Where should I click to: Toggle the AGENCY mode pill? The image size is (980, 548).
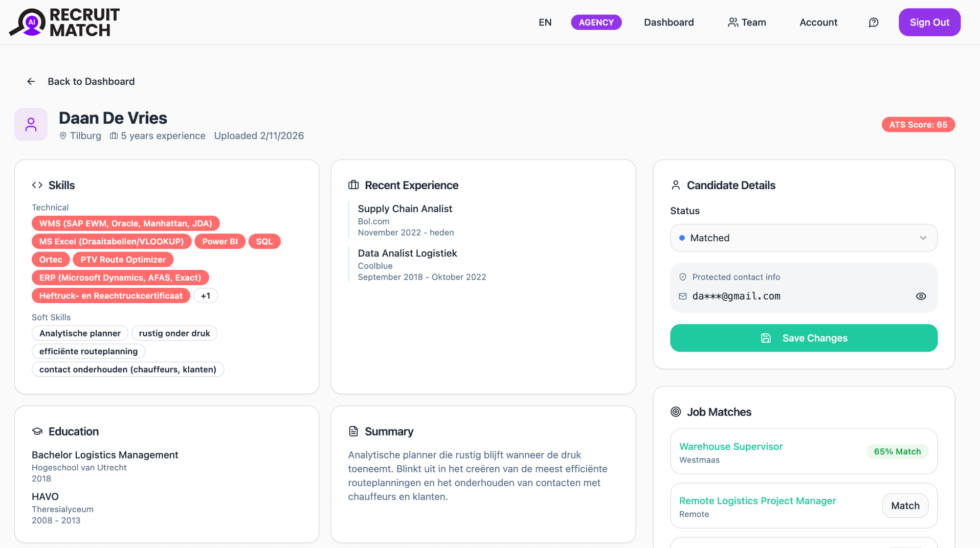pyautogui.click(x=596, y=22)
